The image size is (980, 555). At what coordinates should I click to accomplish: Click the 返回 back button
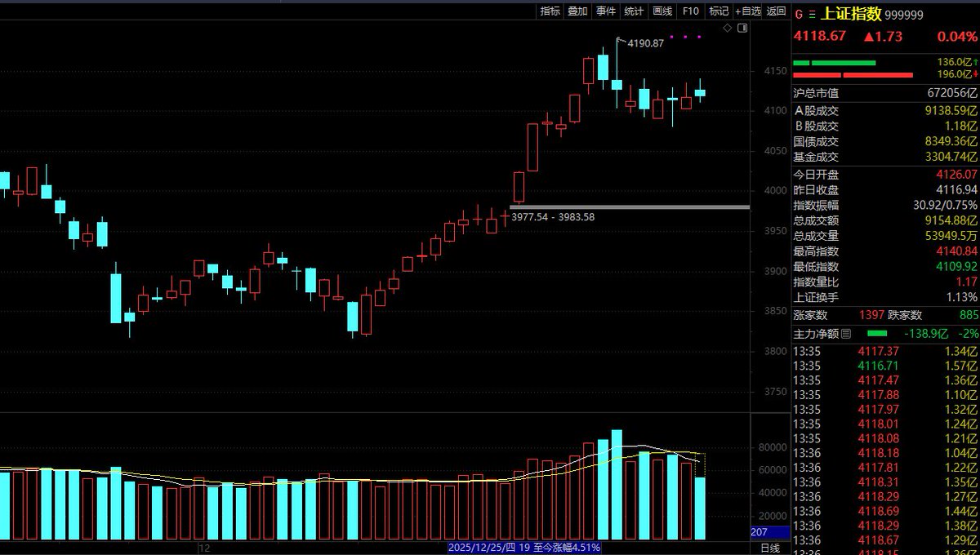point(776,11)
